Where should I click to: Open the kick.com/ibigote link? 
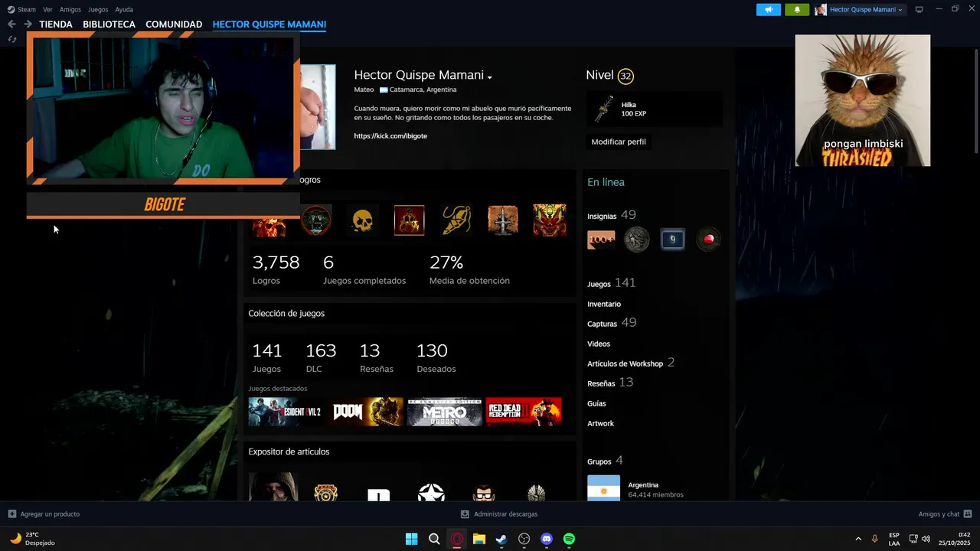click(390, 135)
